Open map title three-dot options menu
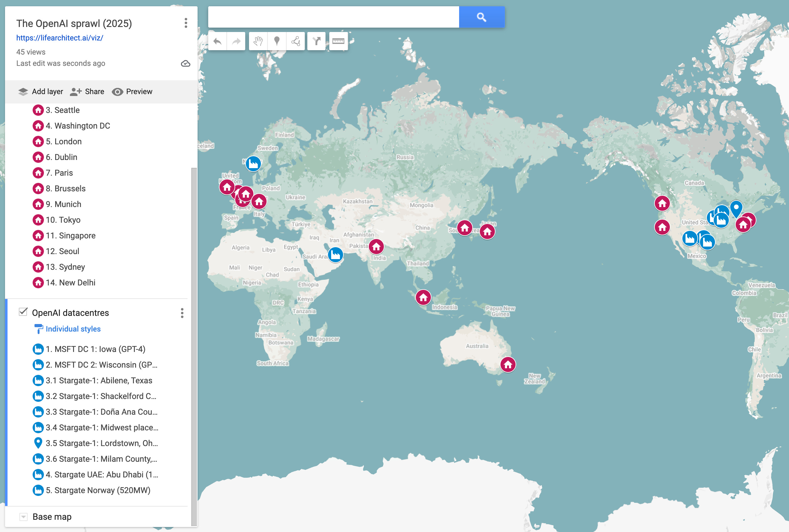This screenshot has height=532, width=789. (186, 23)
